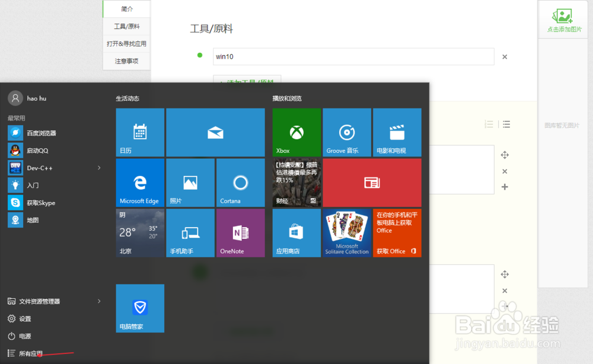
Task: Delete the first step box
Action: (x=505, y=171)
